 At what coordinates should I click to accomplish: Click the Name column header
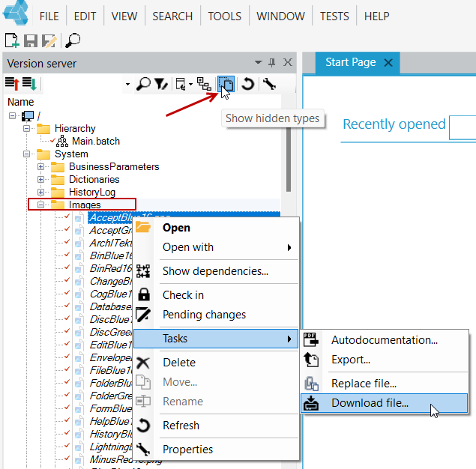21,102
